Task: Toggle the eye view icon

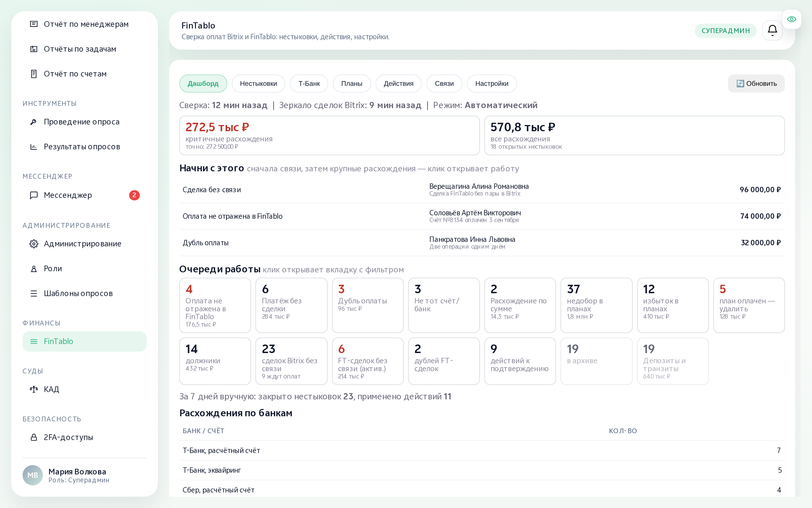Action: click(791, 19)
